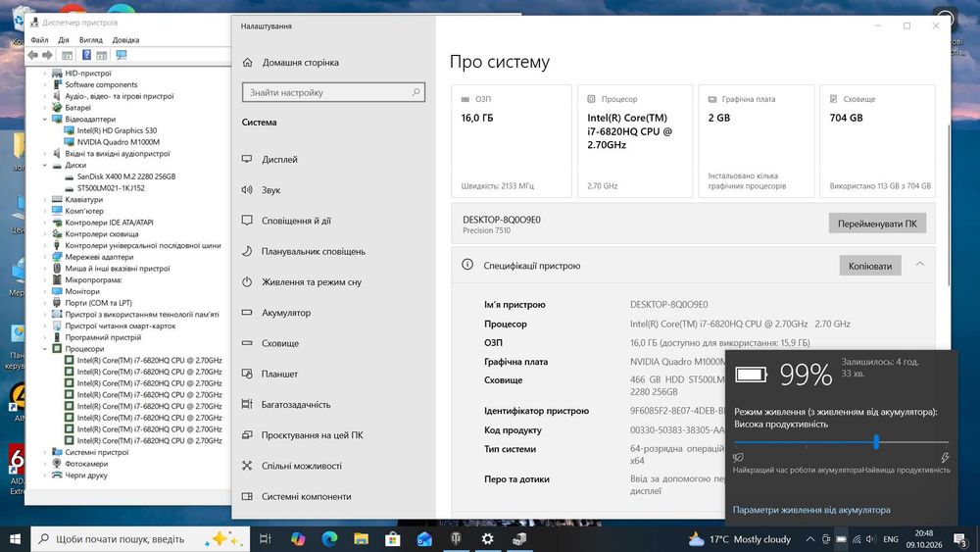Screen dimensions: 980x552
Task: Open the Дія menu in Device Manager
Action: (x=64, y=40)
